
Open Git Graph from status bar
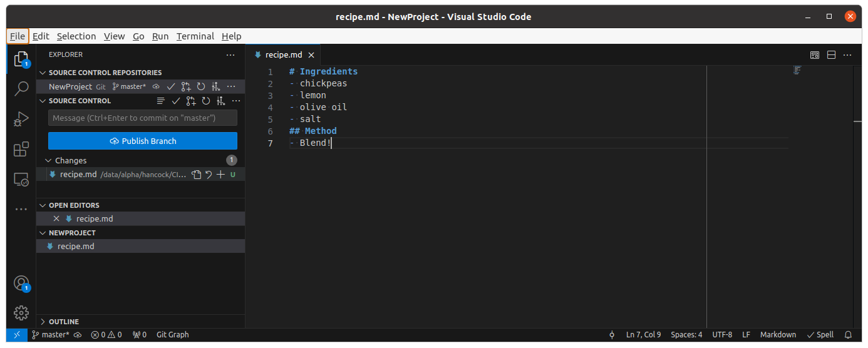click(172, 335)
